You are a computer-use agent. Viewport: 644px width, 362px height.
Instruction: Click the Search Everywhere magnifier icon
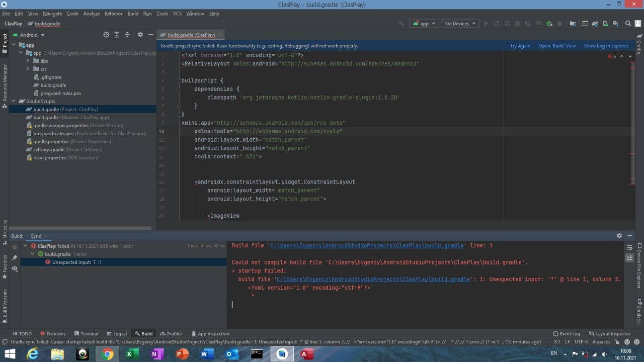click(x=628, y=24)
